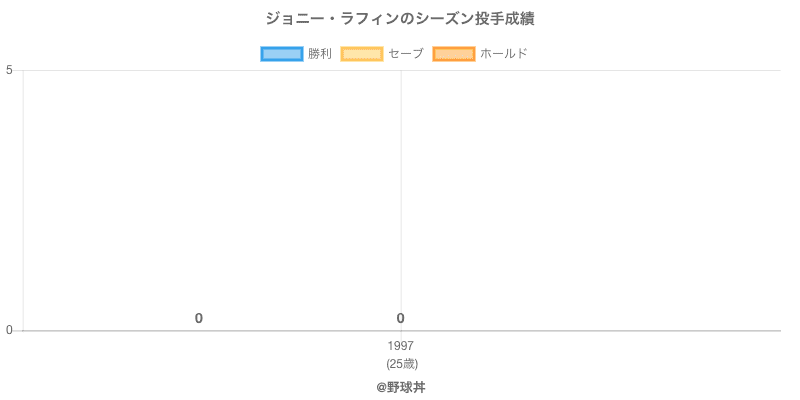Screen dimensions: 800x400
Task: Toggle the 勝利 series via its legend label
Action: (320, 53)
